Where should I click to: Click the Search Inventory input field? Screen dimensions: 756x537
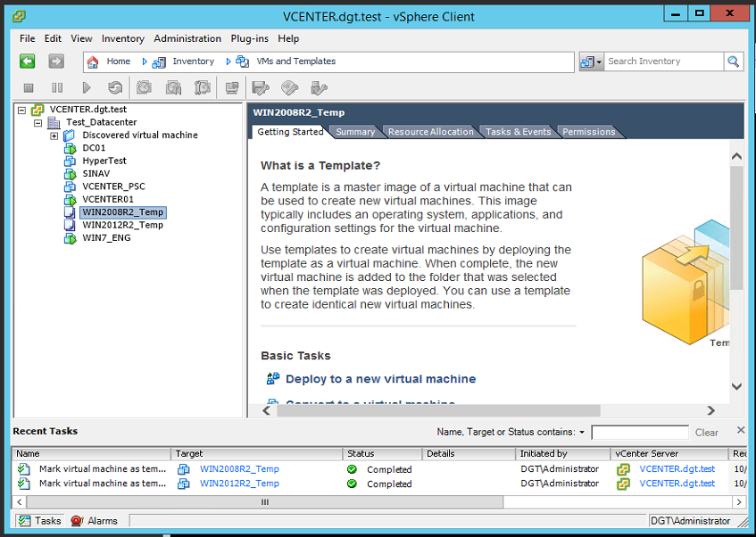click(663, 62)
